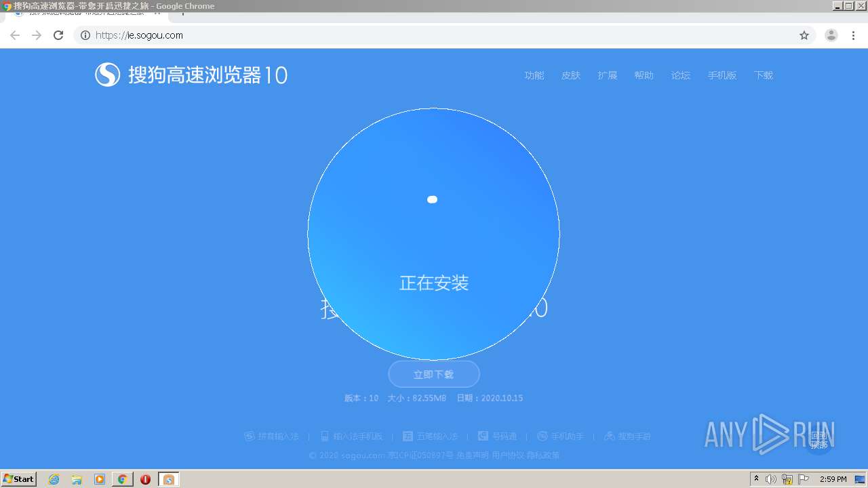Screen dimensions: 868x488
Task: Open the 下载 nav item
Action: click(x=764, y=75)
